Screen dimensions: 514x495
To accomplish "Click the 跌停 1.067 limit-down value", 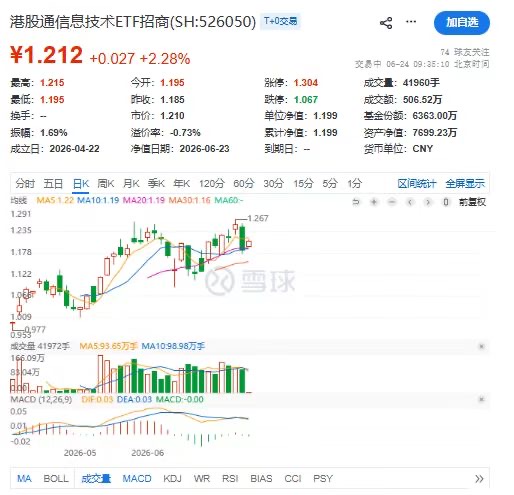I will click(306, 99).
